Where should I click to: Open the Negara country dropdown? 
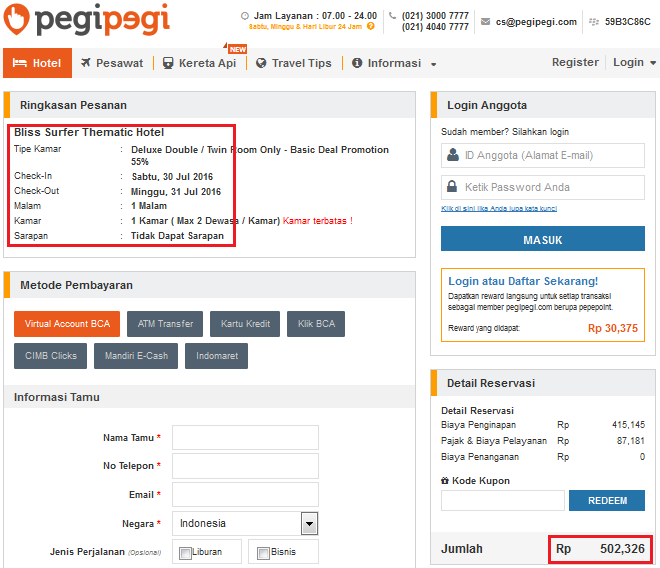309,523
